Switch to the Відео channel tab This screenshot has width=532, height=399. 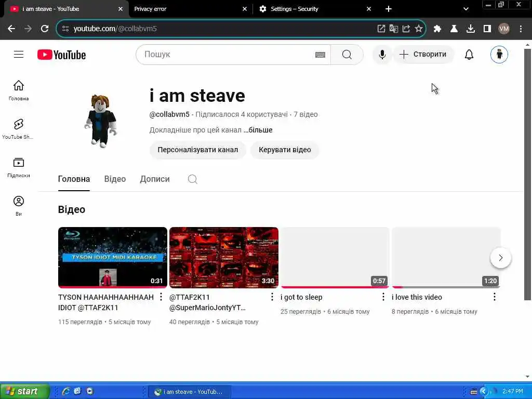115,179
